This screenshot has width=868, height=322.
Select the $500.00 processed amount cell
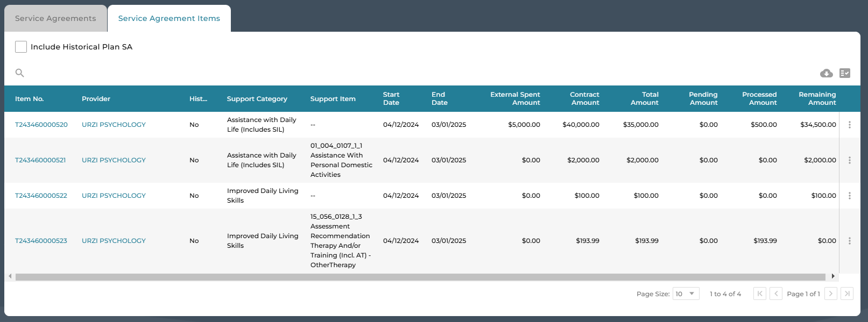(x=764, y=125)
